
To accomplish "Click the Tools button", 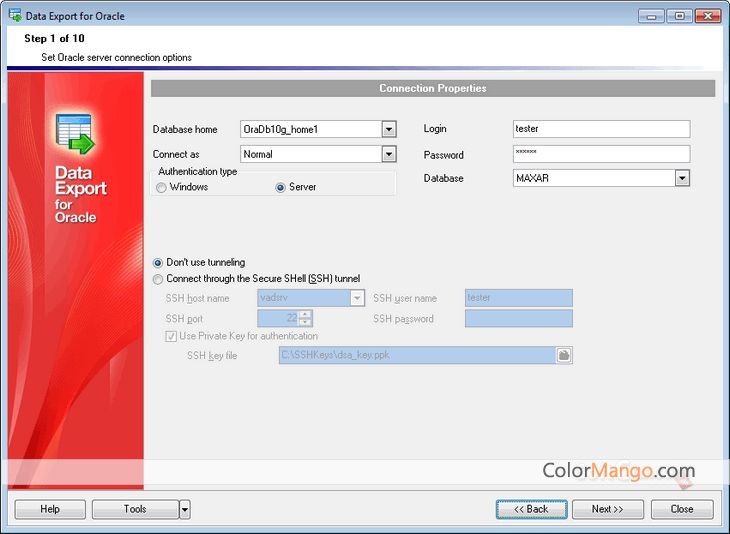I will click(x=135, y=509).
